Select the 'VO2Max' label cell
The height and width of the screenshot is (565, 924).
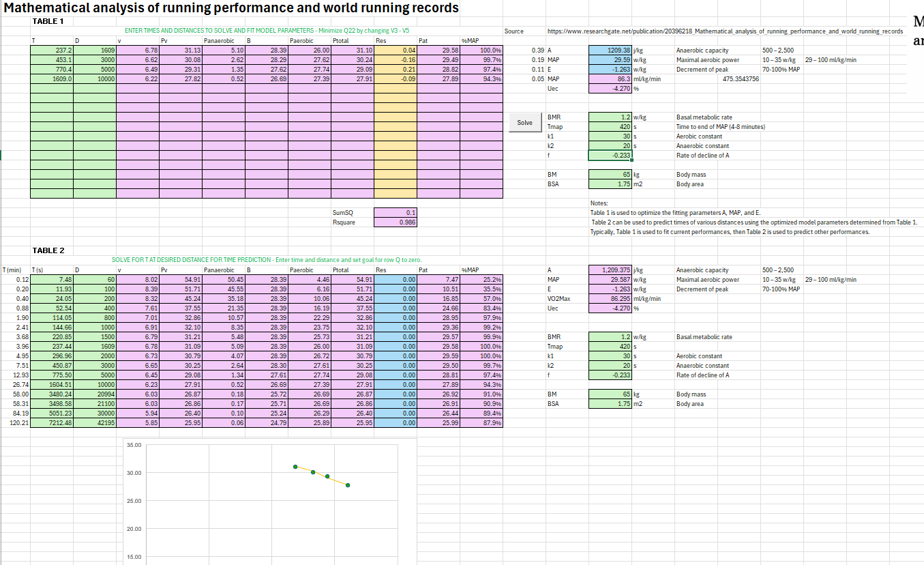[559, 299]
